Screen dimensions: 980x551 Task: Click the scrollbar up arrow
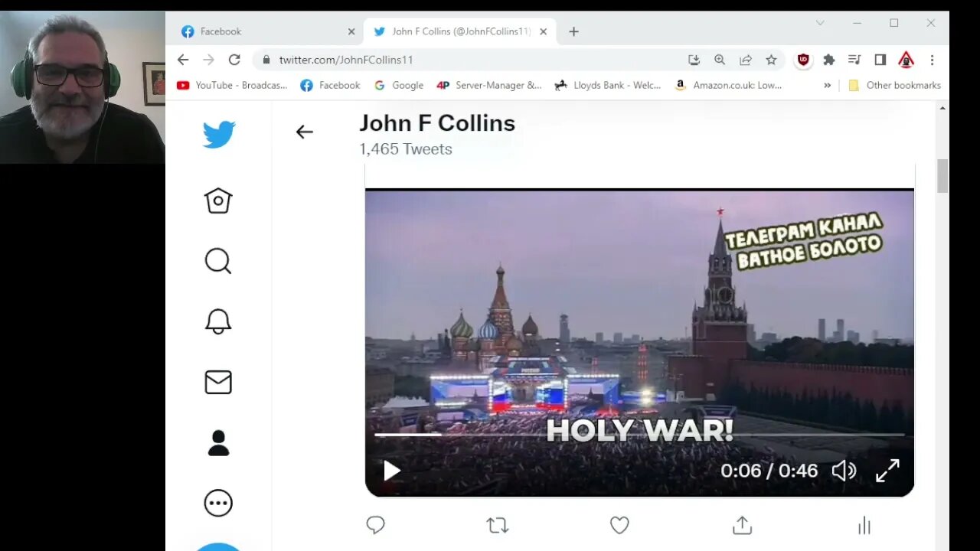[x=942, y=108]
